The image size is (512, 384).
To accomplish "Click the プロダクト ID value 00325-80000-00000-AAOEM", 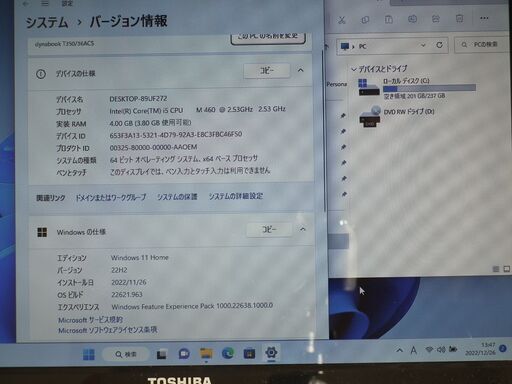I will (153, 147).
